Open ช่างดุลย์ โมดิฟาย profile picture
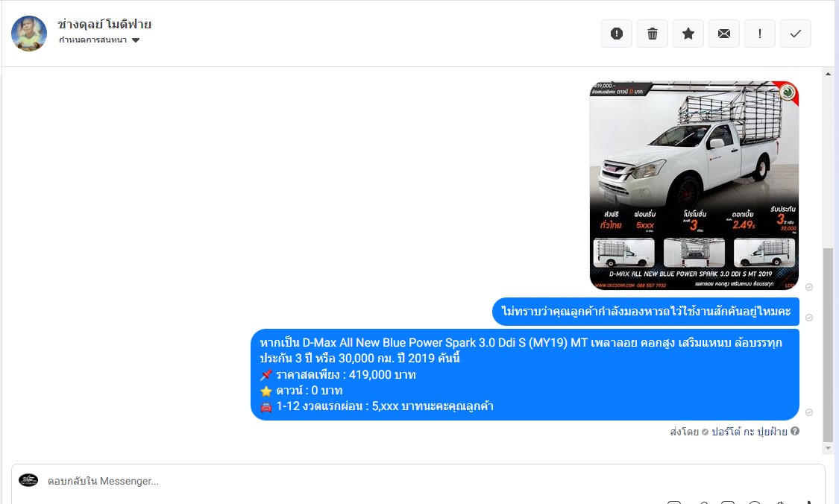The height and width of the screenshot is (504, 839). tap(29, 33)
